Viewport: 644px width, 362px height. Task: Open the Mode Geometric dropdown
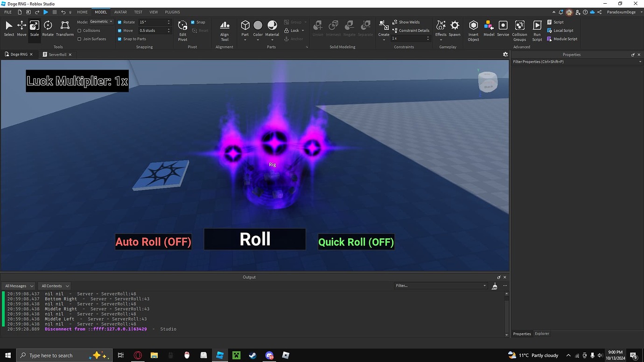[x=100, y=21]
